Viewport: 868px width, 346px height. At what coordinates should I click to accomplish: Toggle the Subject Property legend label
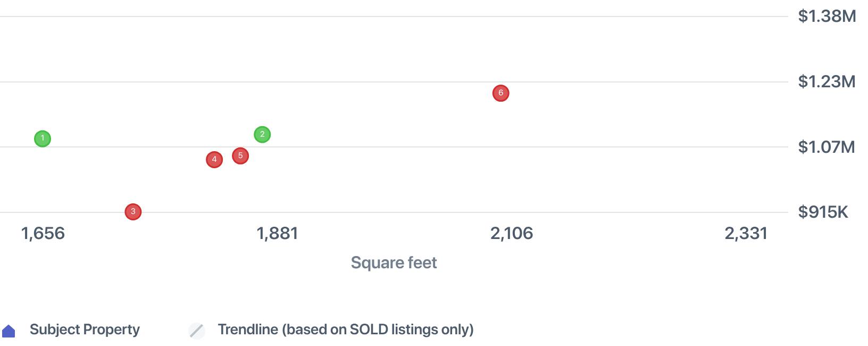coord(85,329)
